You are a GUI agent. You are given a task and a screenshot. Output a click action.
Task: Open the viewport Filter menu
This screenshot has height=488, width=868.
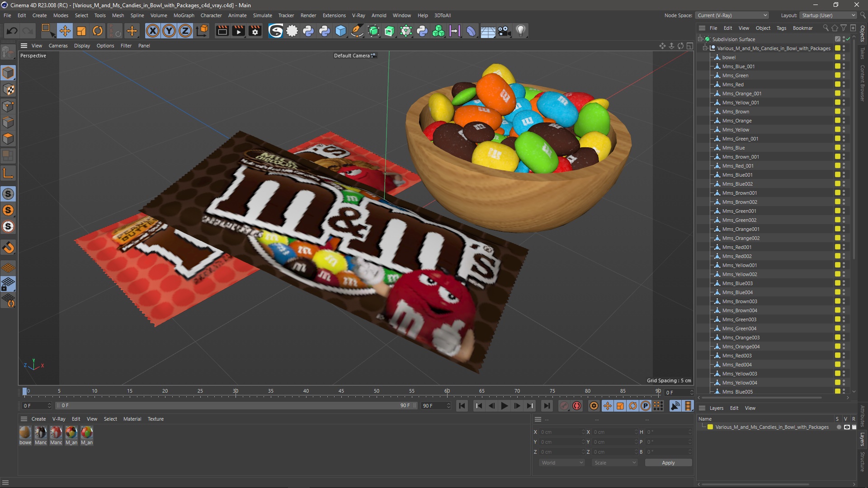click(x=126, y=46)
